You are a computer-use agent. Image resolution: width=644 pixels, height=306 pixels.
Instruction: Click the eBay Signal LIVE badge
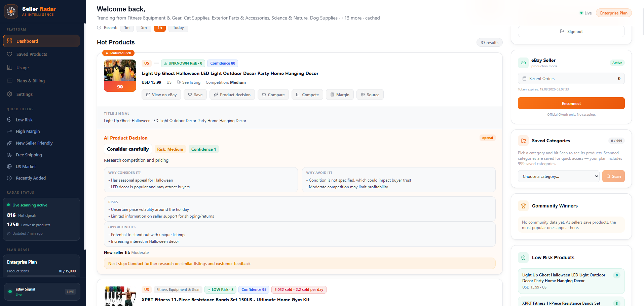(70, 292)
